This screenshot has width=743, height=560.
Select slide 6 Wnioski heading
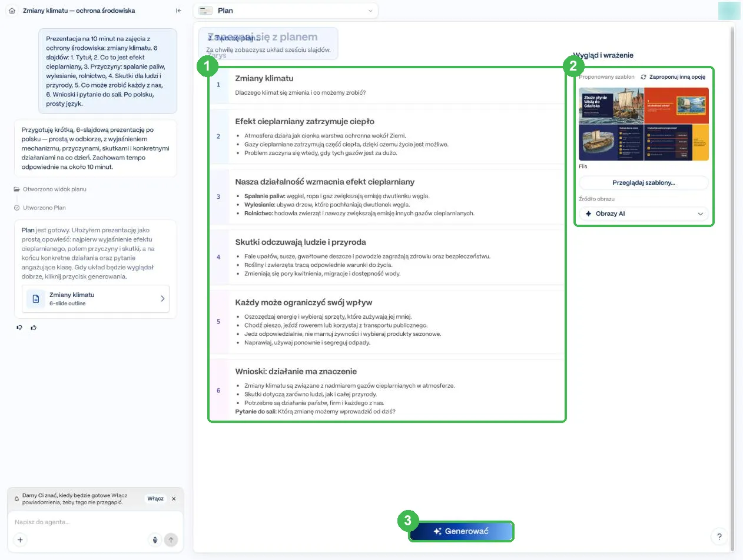(x=296, y=371)
